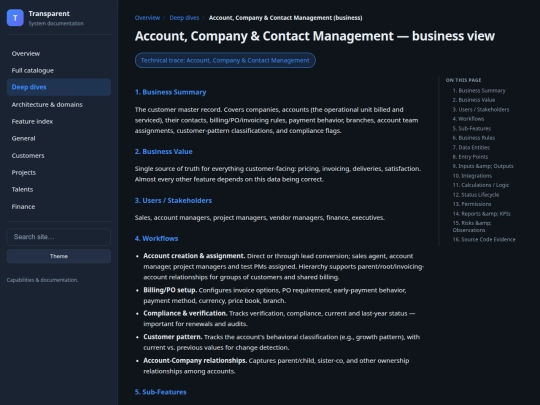Jump to 7. Data Entities in contents
The width and height of the screenshot is (540, 405).
(471, 147)
